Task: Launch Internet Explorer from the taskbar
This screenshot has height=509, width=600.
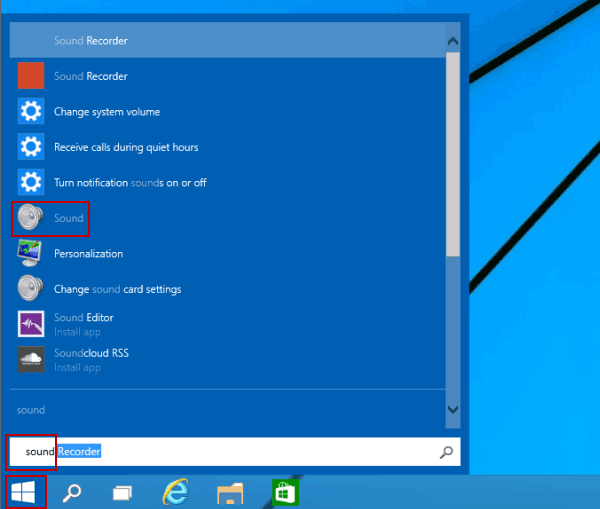Action: pyautogui.click(x=176, y=492)
